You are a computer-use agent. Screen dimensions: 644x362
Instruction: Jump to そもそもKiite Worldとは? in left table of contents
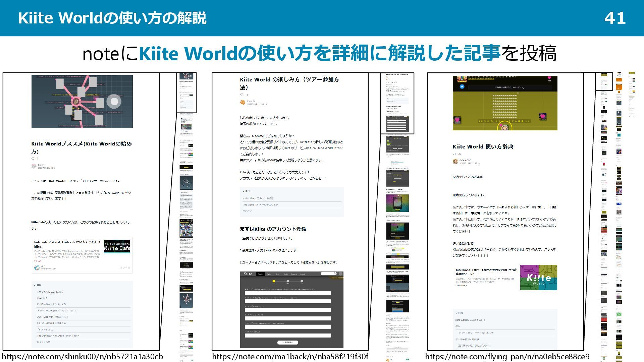pos(50,292)
